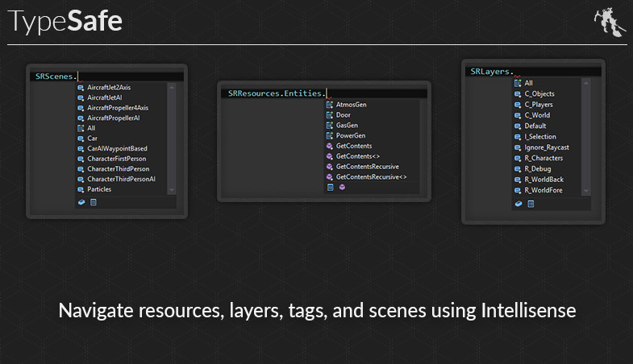The image size is (633, 364).
Task: Click the SRLayers. code input line
Action: [x=533, y=72]
